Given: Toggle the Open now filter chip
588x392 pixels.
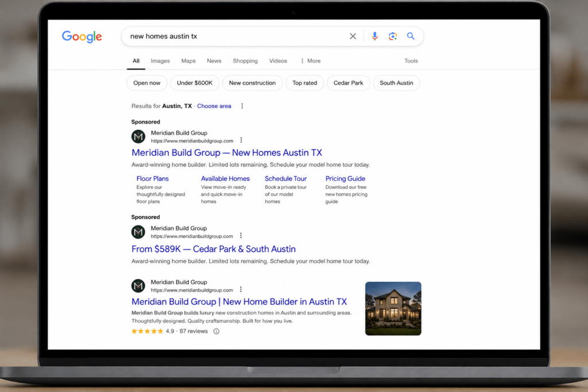Looking at the screenshot, I should click(147, 83).
